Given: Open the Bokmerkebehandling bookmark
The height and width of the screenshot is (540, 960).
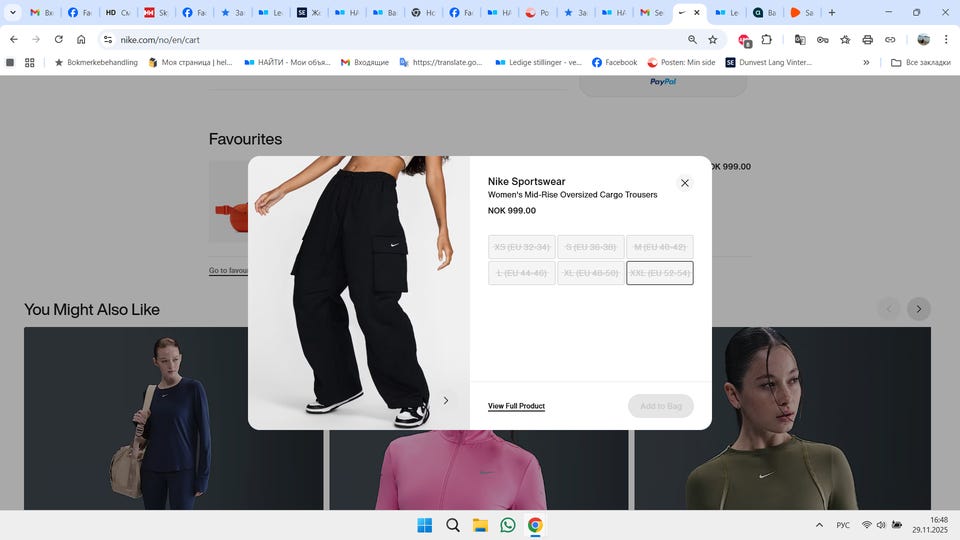Looking at the screenshot, I should [96, 62].
